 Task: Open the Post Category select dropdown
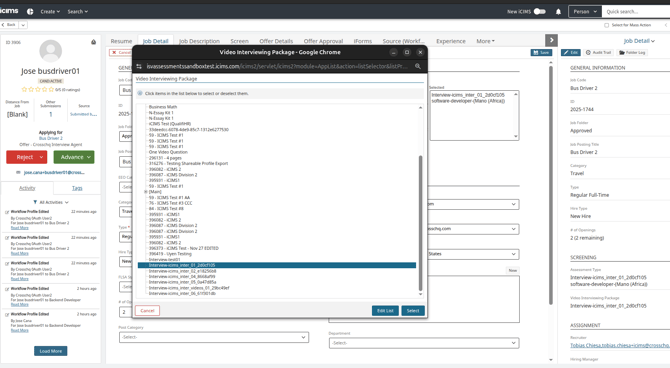214,337
